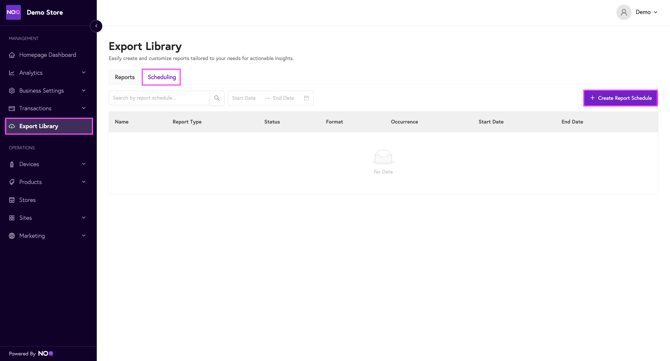This screenshot has width=670, height=361.
Task: Open the Stores menu item
Action: (x=49, y=200)
